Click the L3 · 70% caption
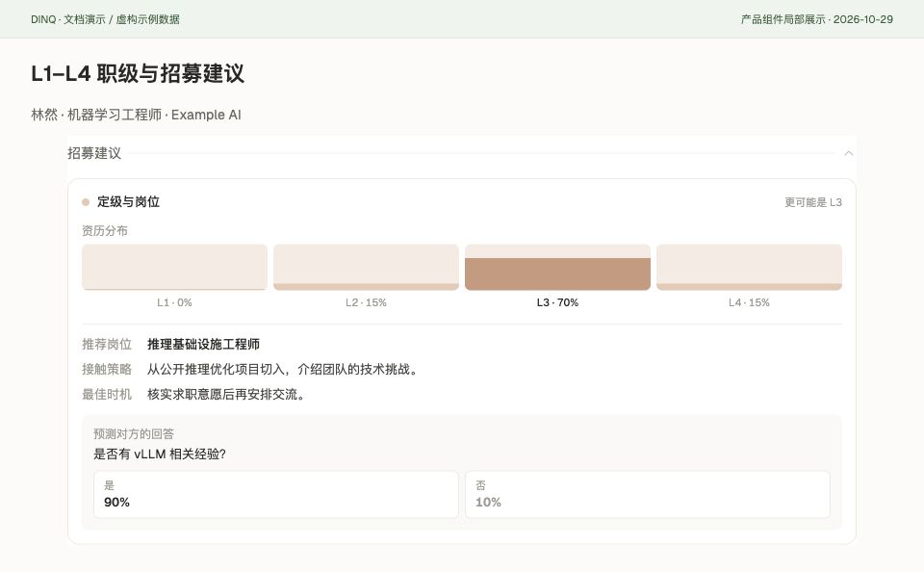Image resolution: width=924 pixels, height=572 pixels. tap(557, 302)
